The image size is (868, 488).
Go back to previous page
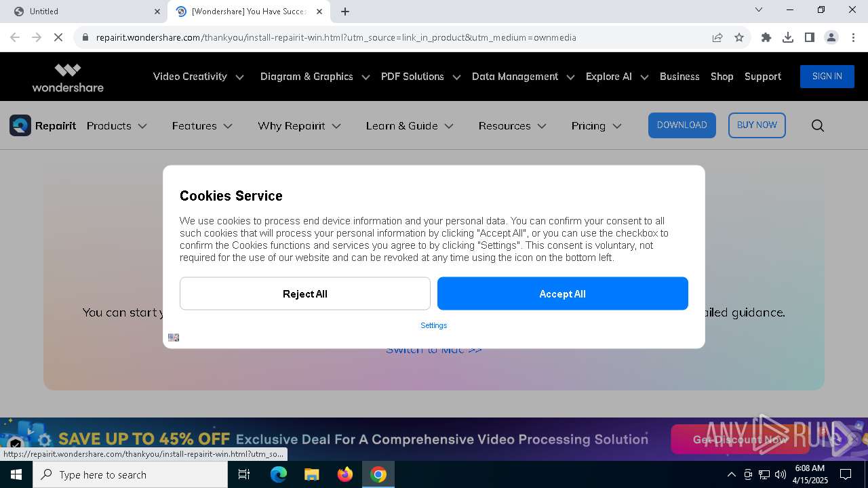15,37
